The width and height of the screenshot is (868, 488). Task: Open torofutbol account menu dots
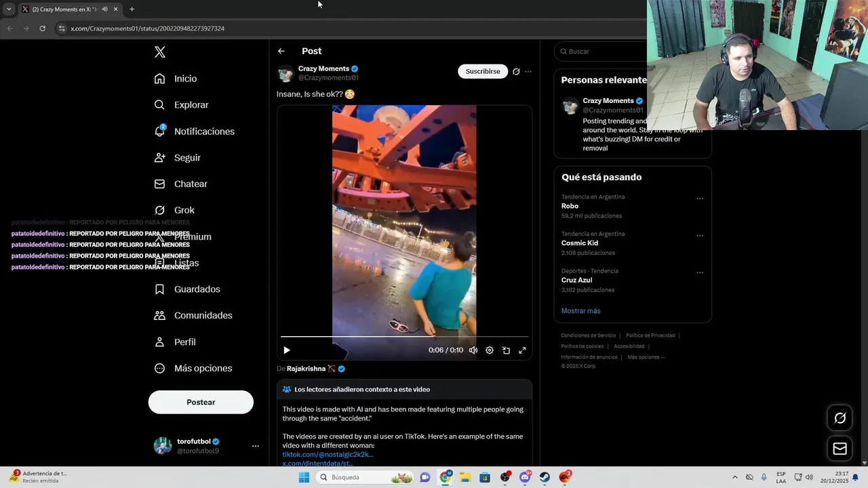coord(256,446)
